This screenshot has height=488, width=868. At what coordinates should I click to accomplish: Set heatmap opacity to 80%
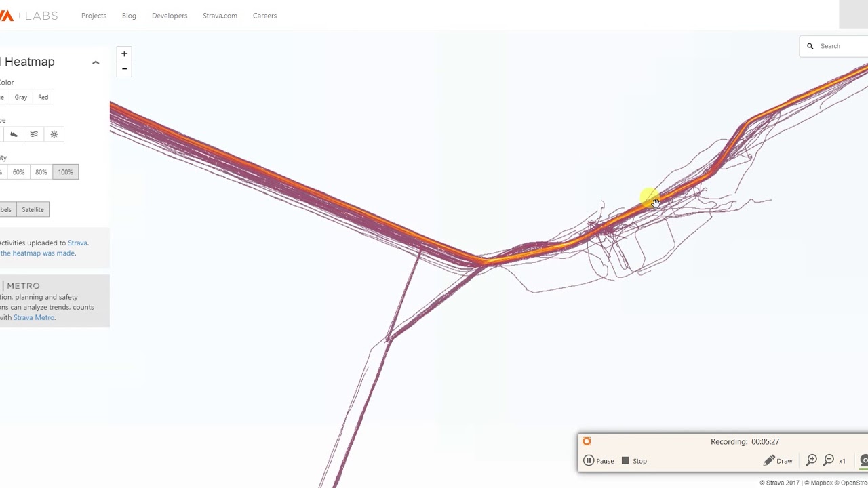41,172
